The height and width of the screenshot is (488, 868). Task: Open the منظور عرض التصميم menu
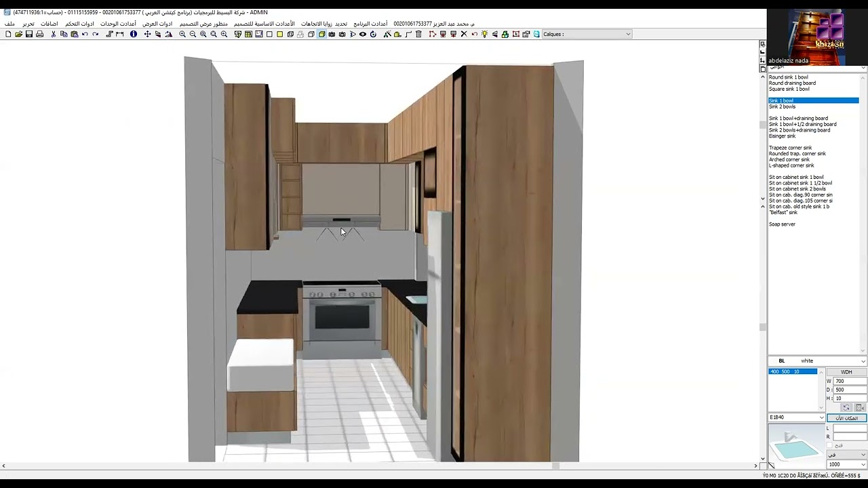[x=203, y=24]
